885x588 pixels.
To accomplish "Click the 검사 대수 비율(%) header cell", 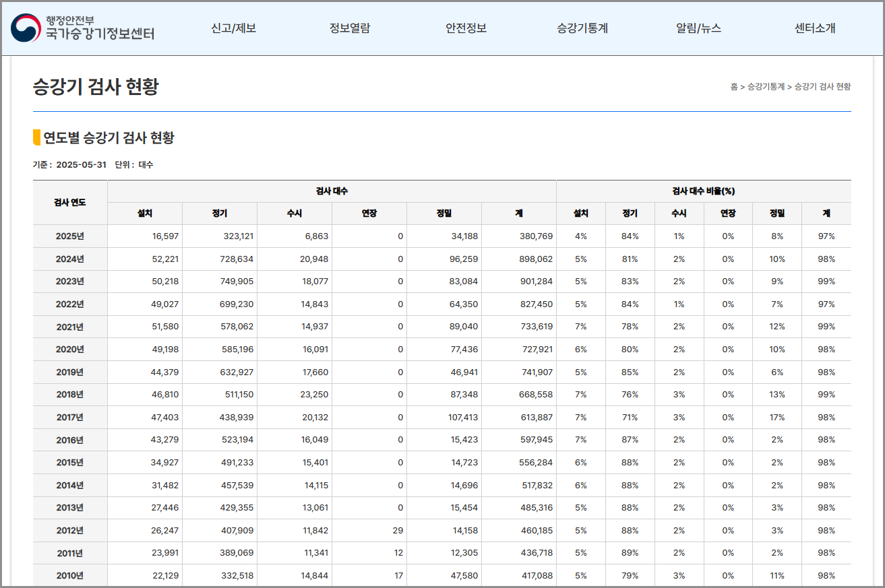I will (704, 191).
